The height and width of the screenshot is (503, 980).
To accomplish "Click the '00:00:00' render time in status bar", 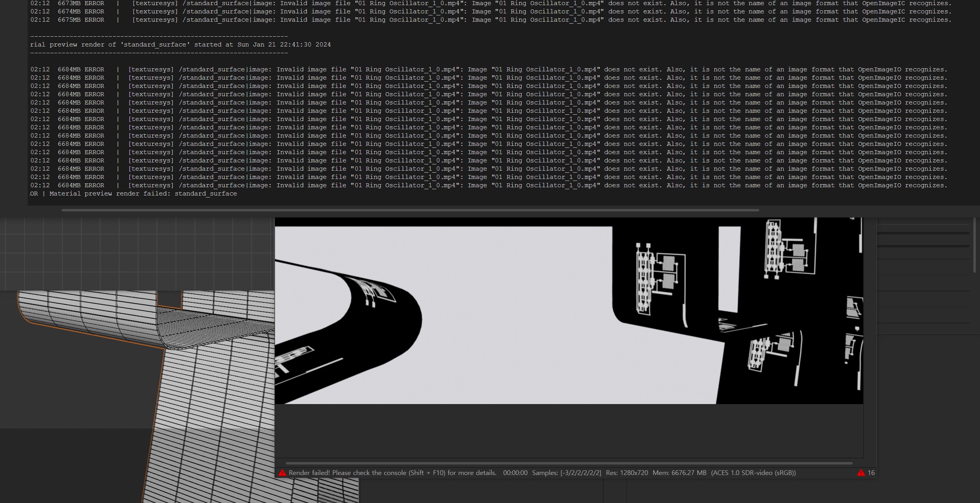I will coord(515,473).
